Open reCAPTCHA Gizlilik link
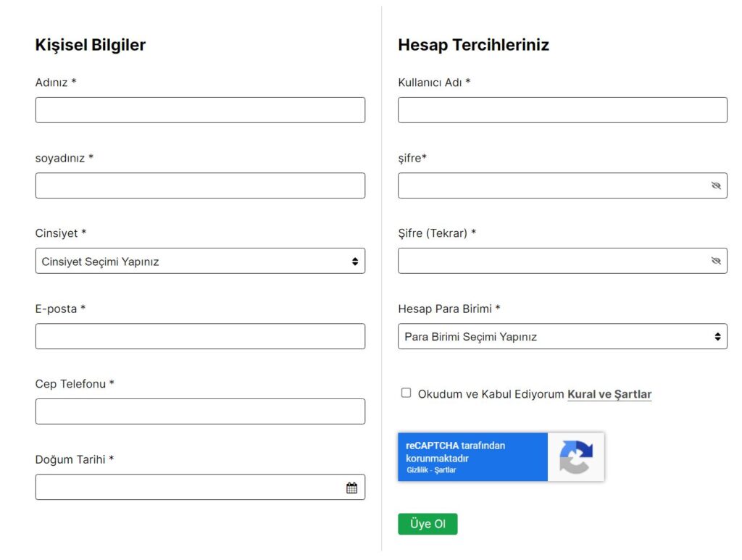Image resolution: width=742 pixels, height=560 pixels. (417, 469)
